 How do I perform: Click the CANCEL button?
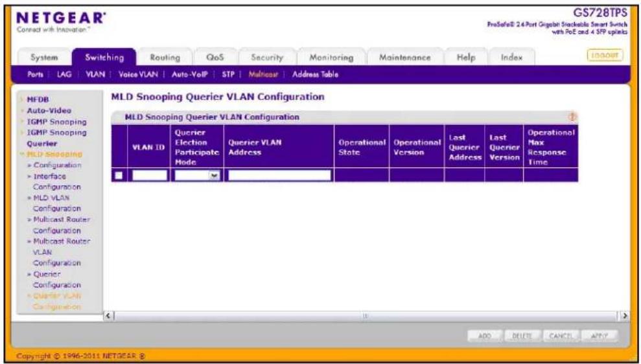coord(561,336)
